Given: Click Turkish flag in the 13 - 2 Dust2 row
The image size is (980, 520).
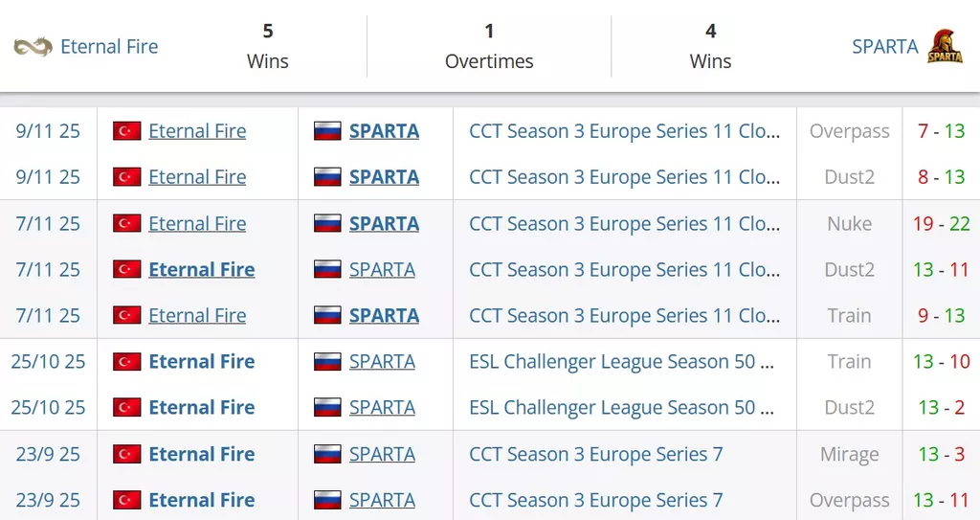Looking at the screenshot, I should pos(127,408).
